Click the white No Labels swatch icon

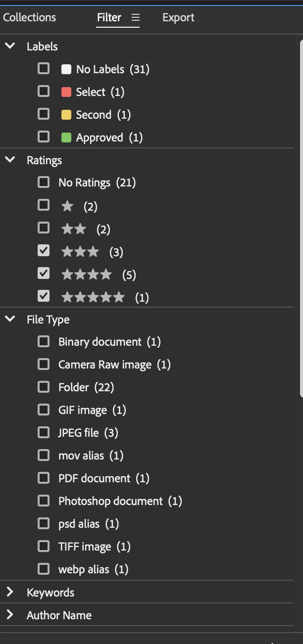(x=66, y=69)
